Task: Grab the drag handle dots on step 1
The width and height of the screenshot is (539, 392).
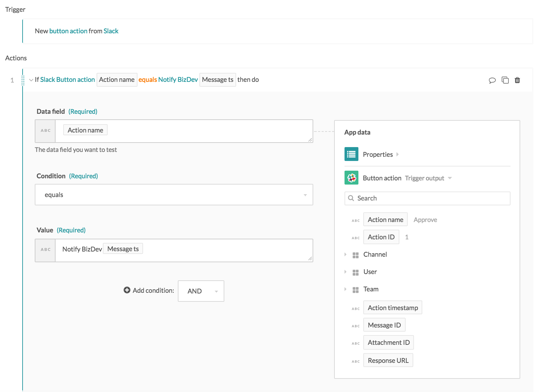Action: pos(23,80)
